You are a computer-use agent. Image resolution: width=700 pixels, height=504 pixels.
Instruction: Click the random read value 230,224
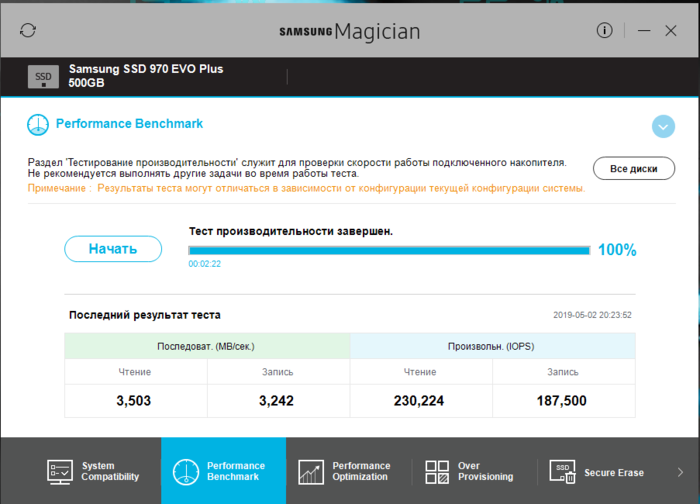[419, 400]
